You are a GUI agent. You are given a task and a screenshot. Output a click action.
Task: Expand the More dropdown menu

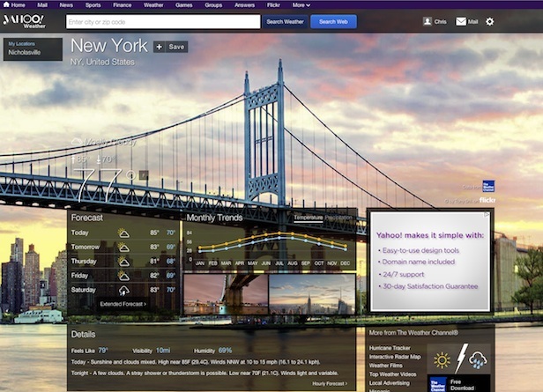pyautogui.click(x=301, y=4)
